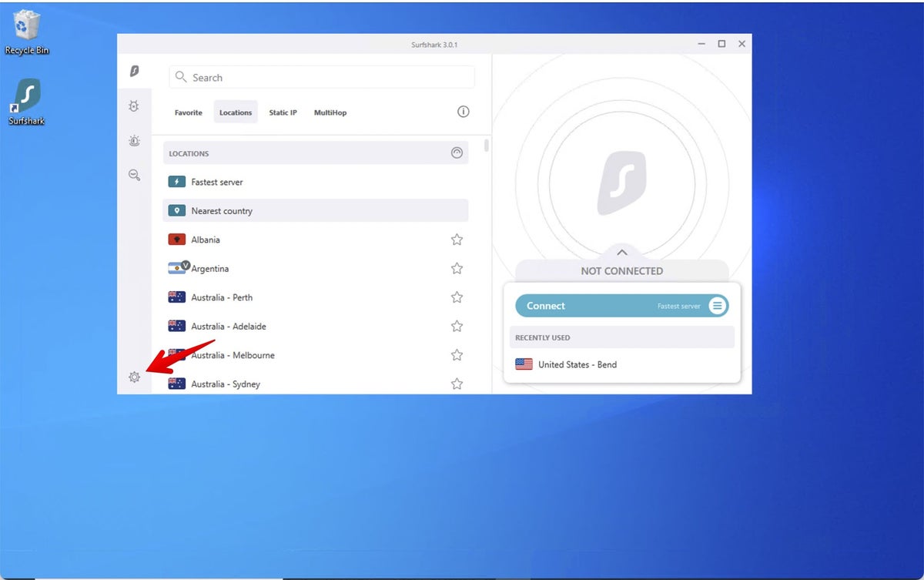Star the Australia - Melbourne server
Viewport: 924px width, 580px height.
click(x=457, y=355)
